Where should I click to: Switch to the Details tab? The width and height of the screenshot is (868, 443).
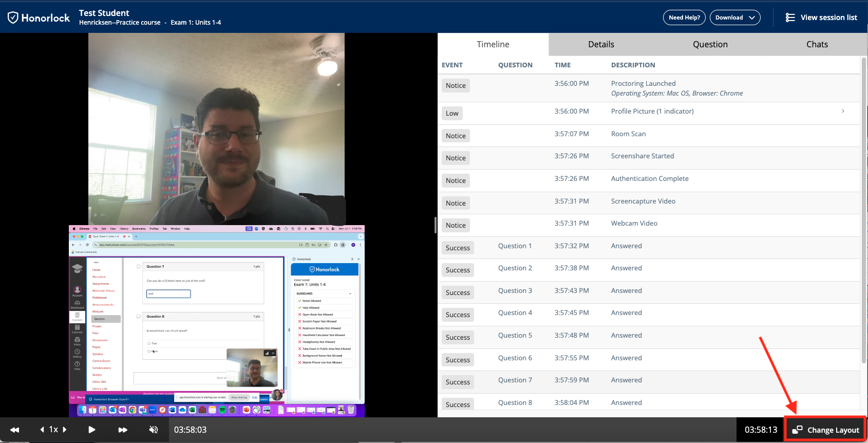click(601, 44)
